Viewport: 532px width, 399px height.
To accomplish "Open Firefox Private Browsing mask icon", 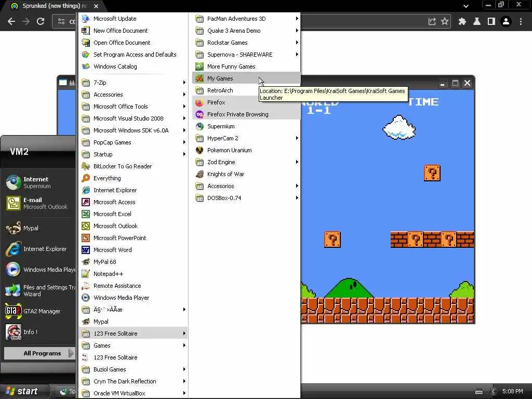I will (x=199, y=114).
